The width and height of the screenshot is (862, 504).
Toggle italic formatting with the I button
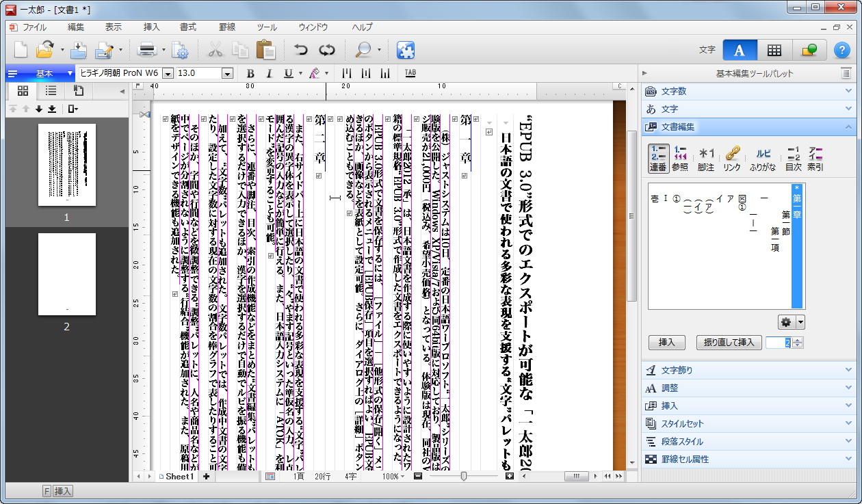click(x=270, y=73)
